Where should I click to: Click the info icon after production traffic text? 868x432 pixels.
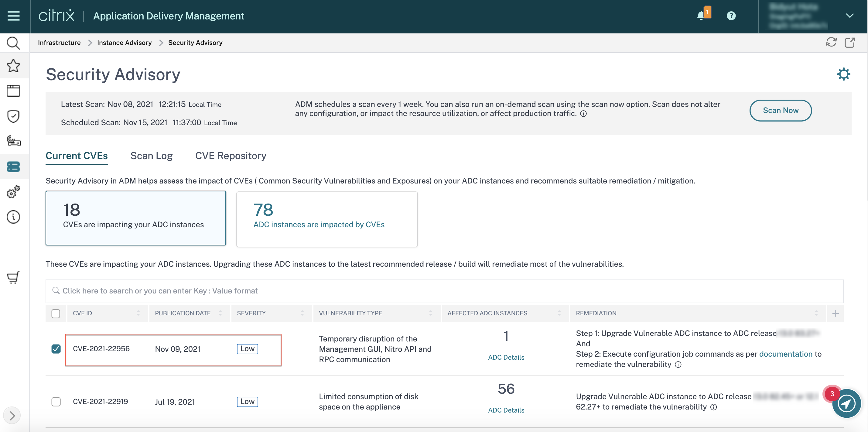(583, 114)
